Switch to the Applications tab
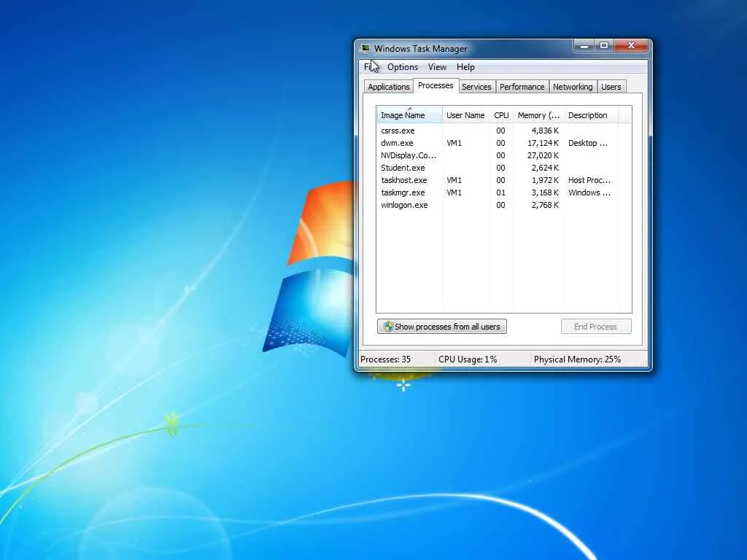 (x=389, y=87)
